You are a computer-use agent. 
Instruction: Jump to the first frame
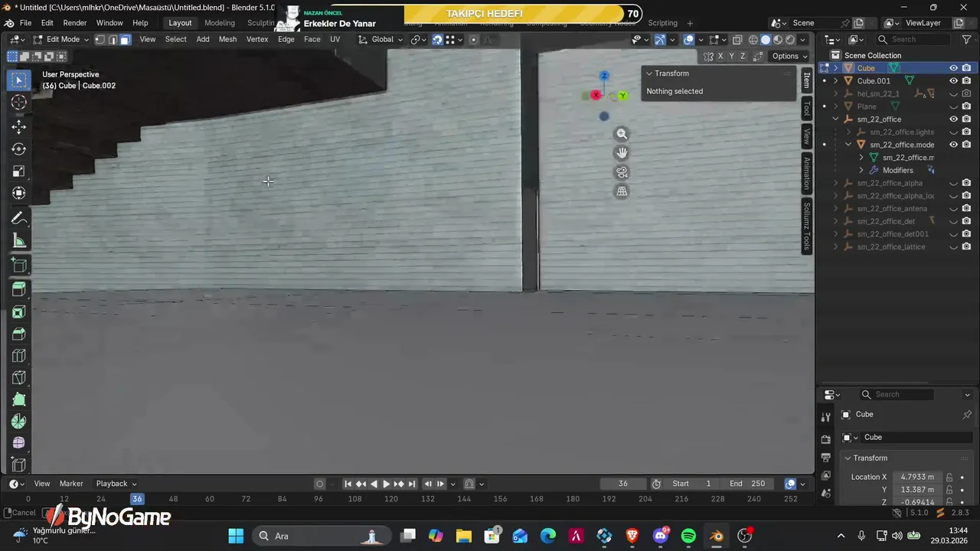tap(348, 484)
